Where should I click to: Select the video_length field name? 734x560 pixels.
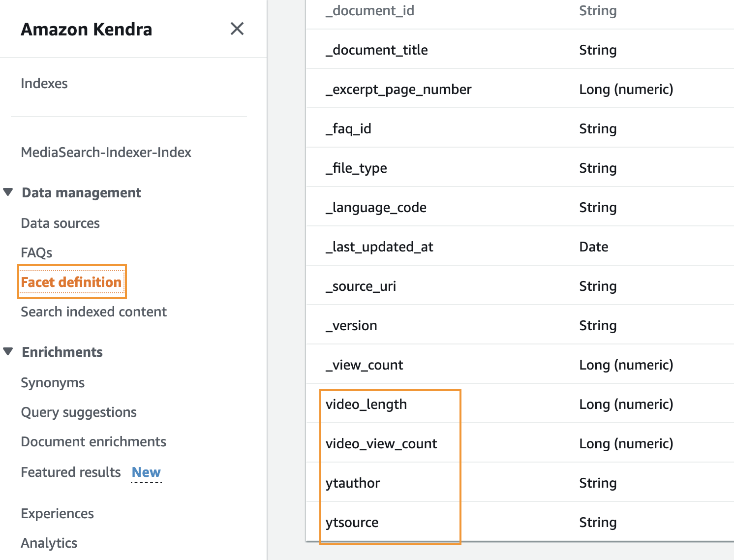366,404
